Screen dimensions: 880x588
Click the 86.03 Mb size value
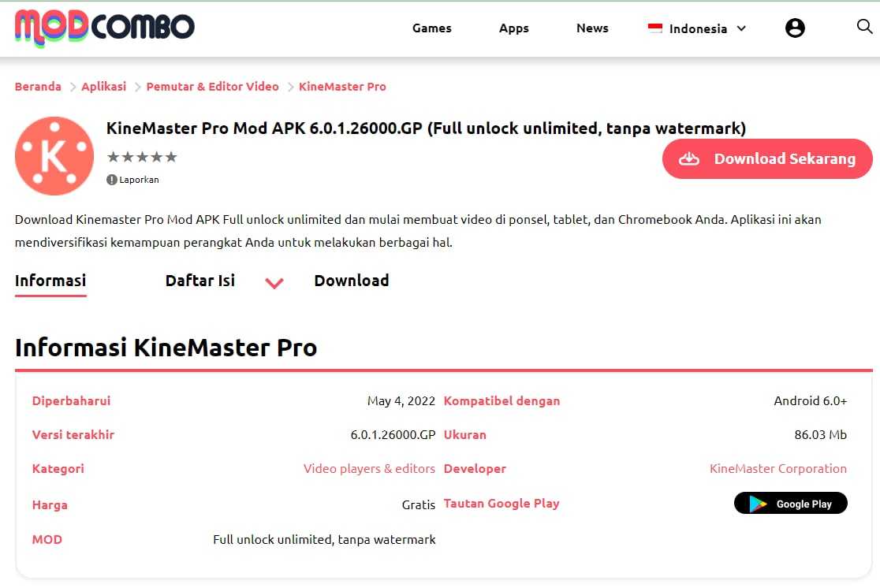(821, 435)
